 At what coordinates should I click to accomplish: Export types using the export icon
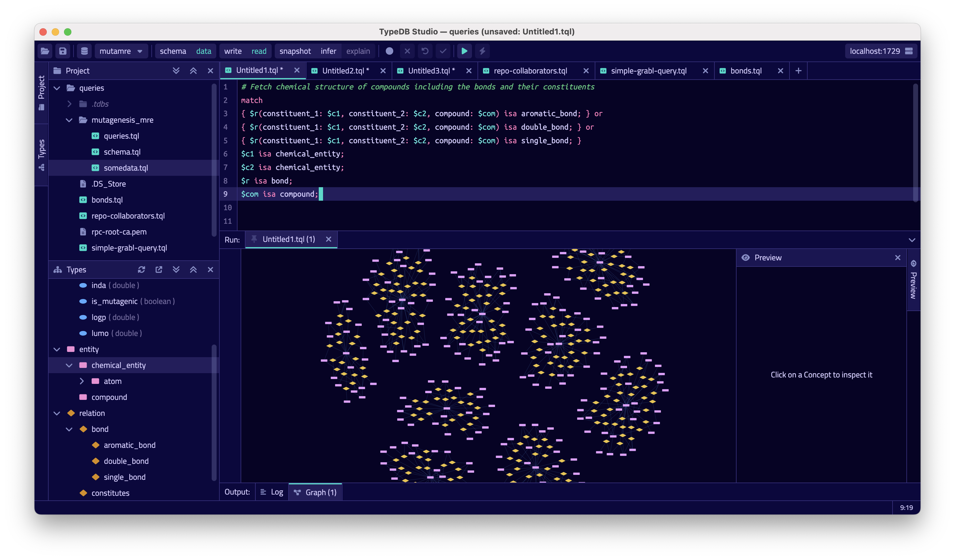[159, 270]
